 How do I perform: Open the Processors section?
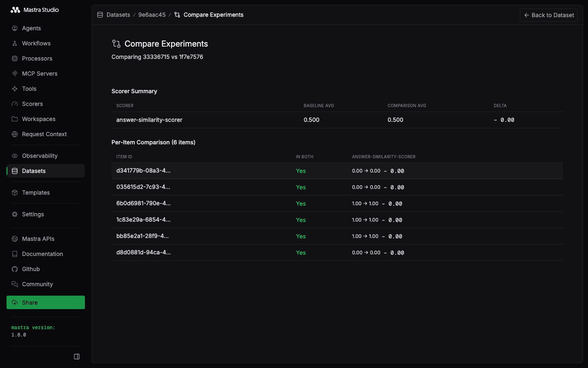click(x=37, y=58)
